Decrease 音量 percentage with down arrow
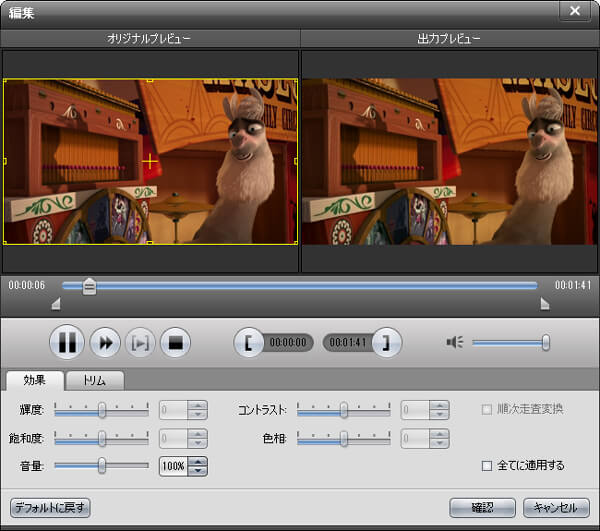Screen dimensions: 600x531 click(x=197, y=471)
